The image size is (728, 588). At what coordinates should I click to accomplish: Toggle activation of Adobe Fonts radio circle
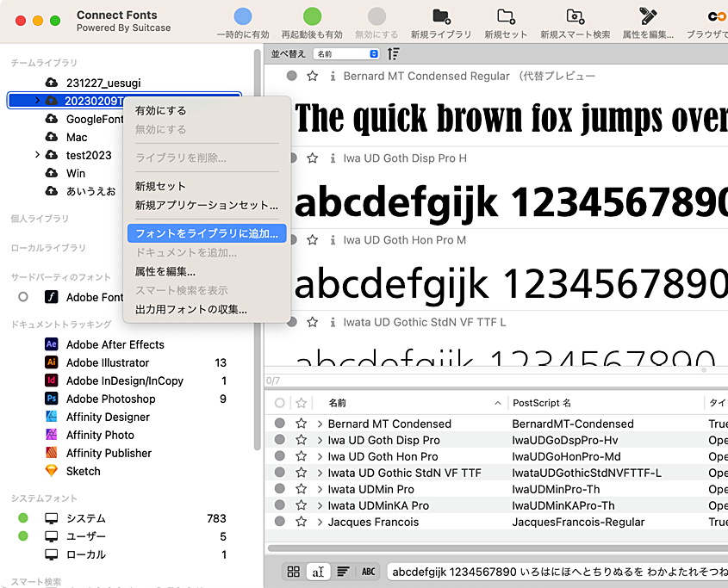[22, 296]
